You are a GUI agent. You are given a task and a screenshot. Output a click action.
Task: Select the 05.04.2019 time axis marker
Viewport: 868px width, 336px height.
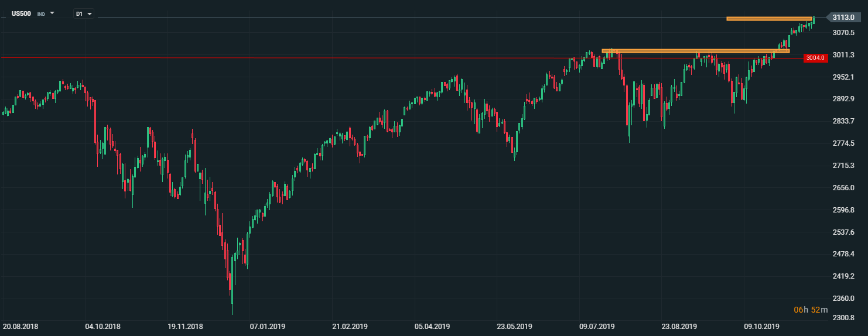point(432,326)
